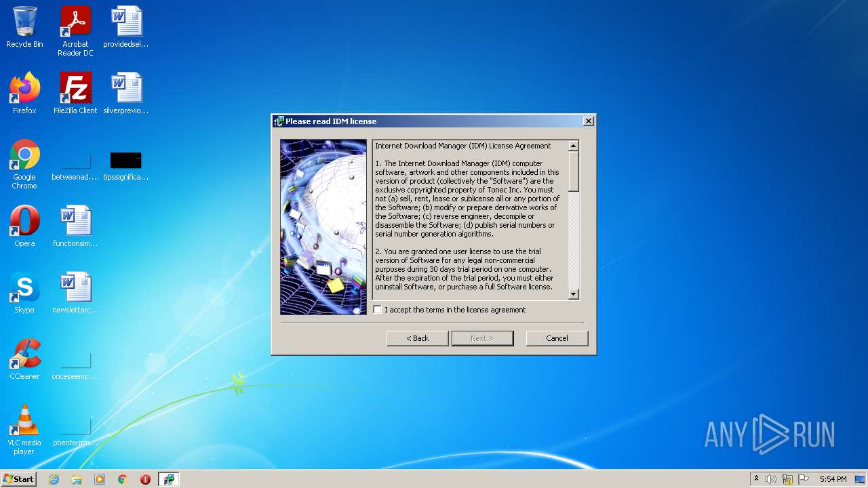Select the tipssignifica... desktop file
Viewport: 868px width, 488px height.
click(x=126, y=164)
